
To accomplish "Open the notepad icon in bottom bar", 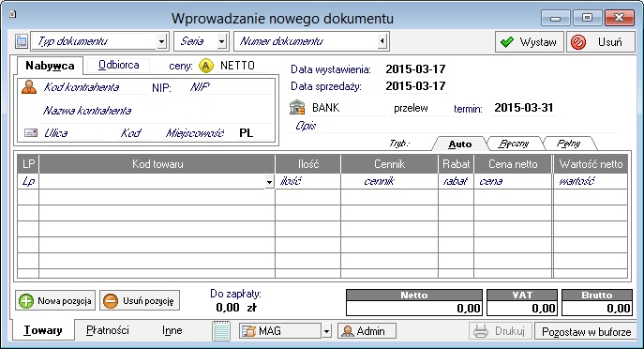I will coord(221,330).
